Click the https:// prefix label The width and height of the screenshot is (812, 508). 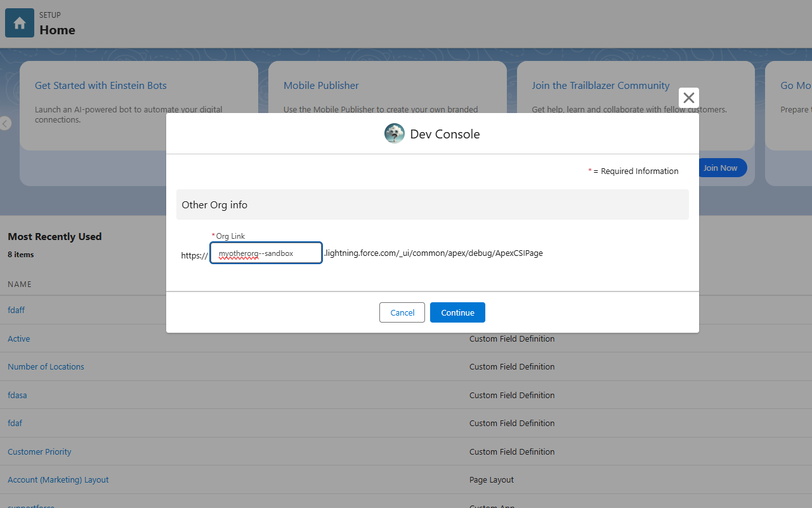coord(194,255)
